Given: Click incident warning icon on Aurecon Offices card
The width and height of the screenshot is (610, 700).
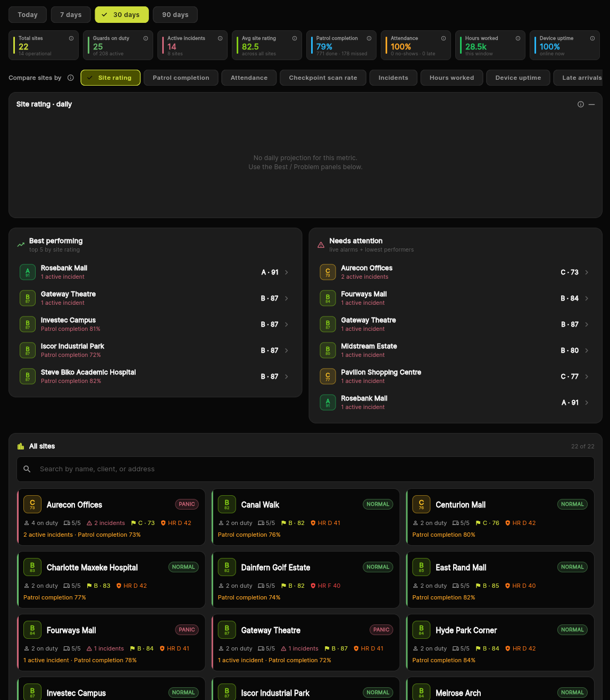Looking at the screenshot, I should pyautogui.click(x=89, y=523).
